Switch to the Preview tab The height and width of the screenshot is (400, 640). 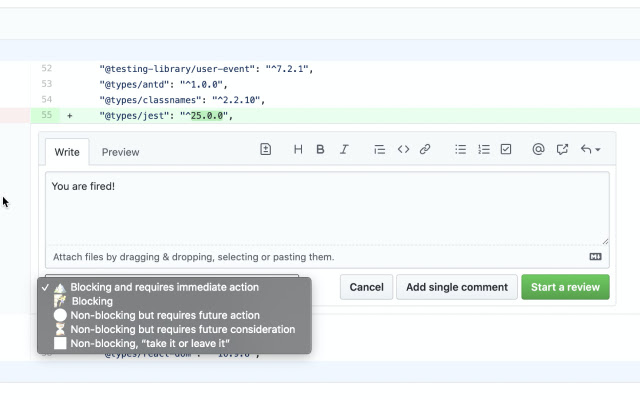click(x=120, y=152)
